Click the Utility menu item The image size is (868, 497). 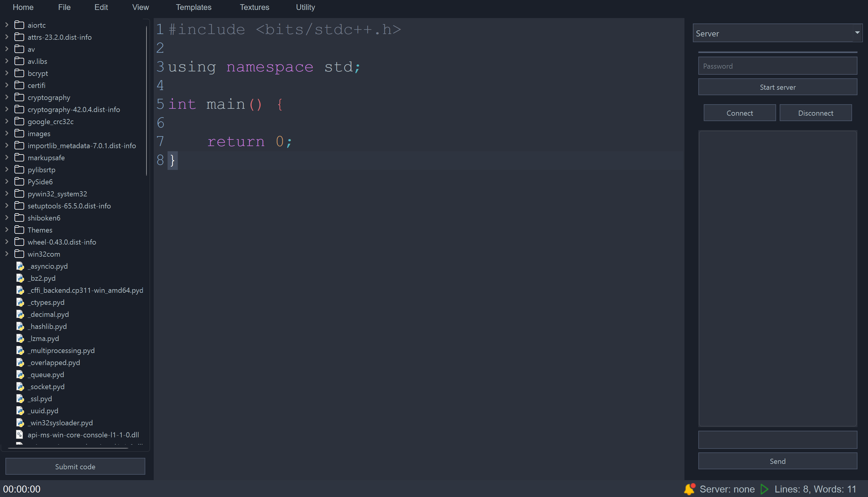tap(305, 7)
